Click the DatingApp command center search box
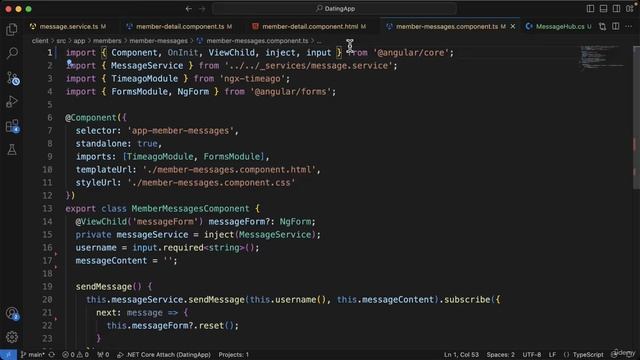 [x=335, y=9]
